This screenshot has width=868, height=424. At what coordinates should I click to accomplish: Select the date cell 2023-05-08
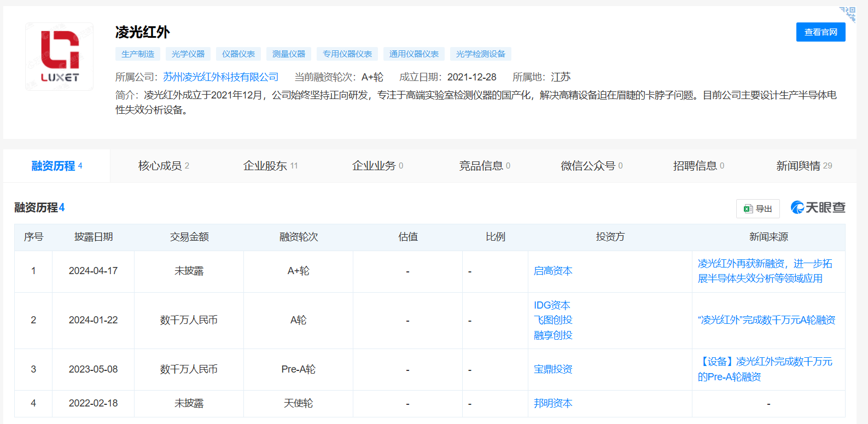94,369
